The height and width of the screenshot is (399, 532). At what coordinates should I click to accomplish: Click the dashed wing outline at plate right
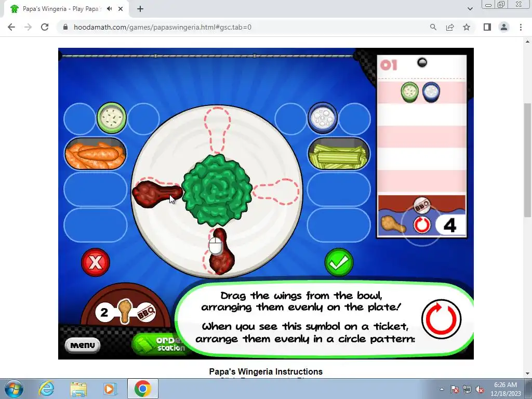click(x=276, y=192)
